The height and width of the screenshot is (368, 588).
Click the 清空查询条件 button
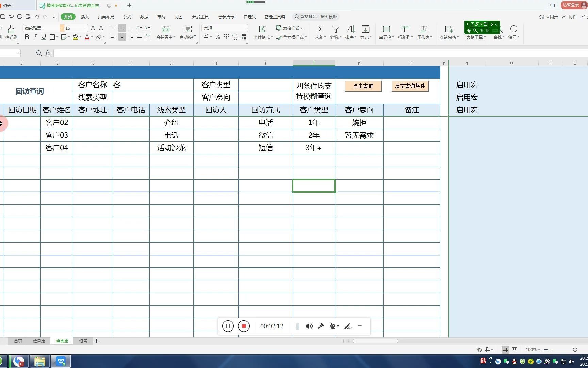(410, 86)
